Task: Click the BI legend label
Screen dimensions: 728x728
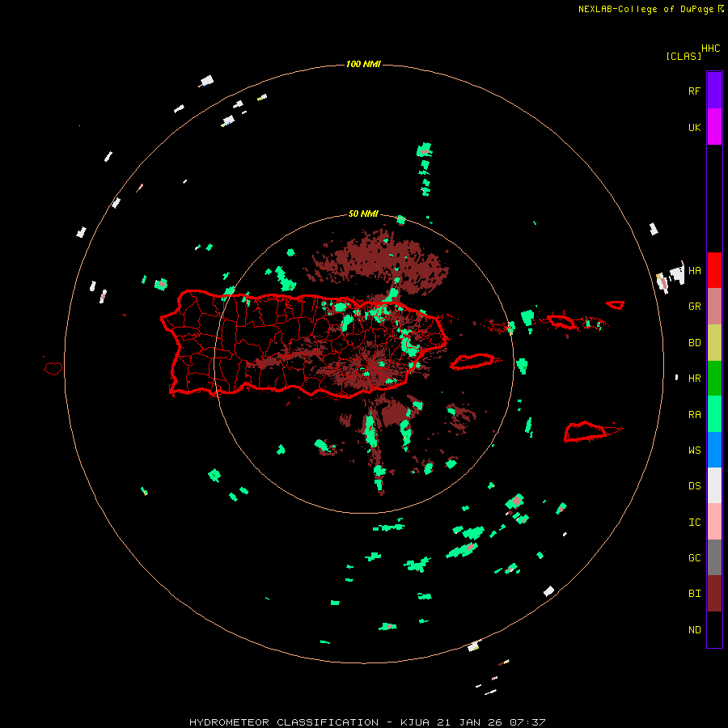Action: [694, 594]
